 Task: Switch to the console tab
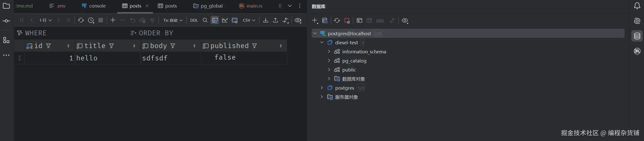tap(94, 6)
